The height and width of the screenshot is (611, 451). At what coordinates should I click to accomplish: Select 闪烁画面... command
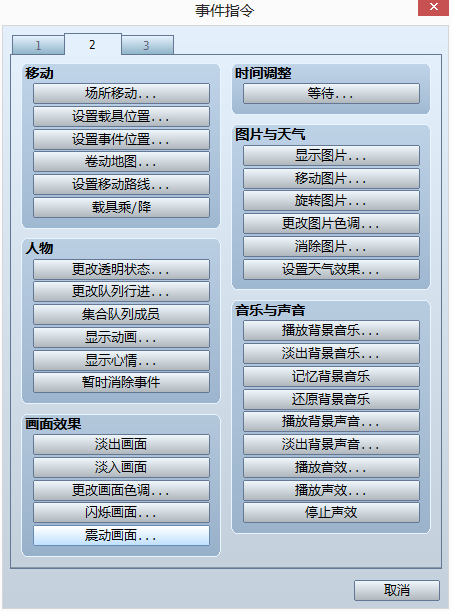pyautogui.click(x=121, y=513)
